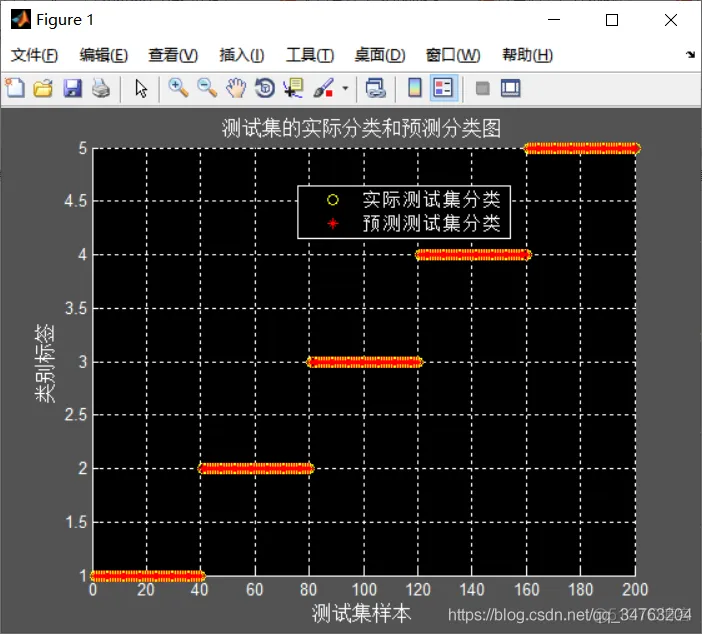The width and height of the screenshot is (702, 634).
Task: Click the data series at class label 5
Action: [582, 148]
